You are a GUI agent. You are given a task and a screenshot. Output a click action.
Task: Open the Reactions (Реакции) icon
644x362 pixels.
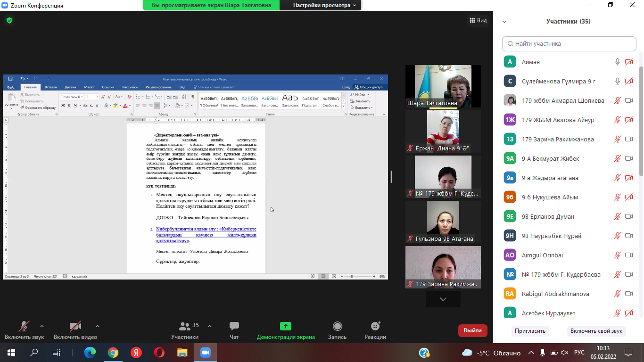tap(375, 327)
